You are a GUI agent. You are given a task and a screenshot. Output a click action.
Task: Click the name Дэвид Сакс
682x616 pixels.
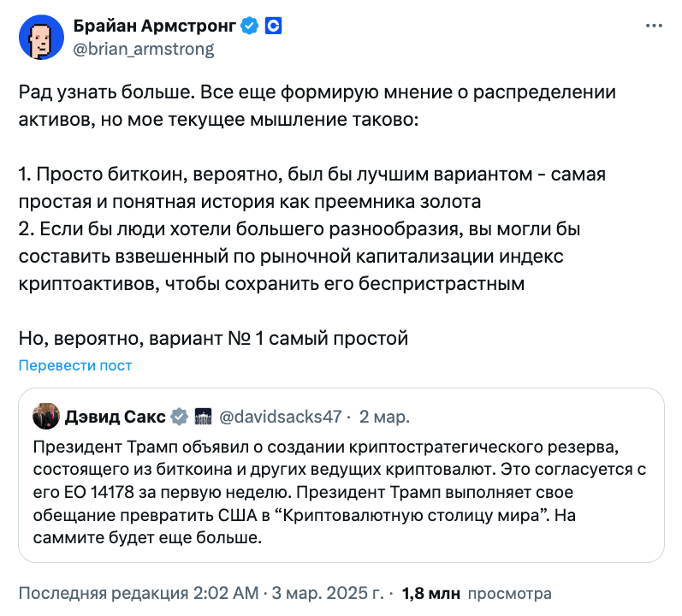[x=115, y=417]
